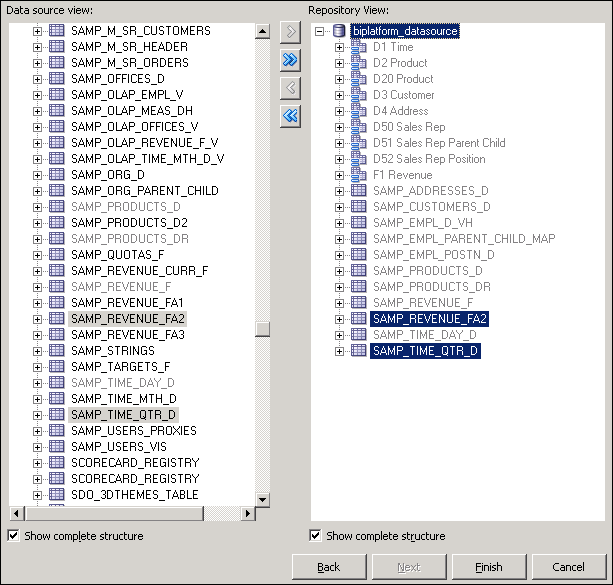Expand SAMP_M_SR_HEADER node

(x=38, y=47)
